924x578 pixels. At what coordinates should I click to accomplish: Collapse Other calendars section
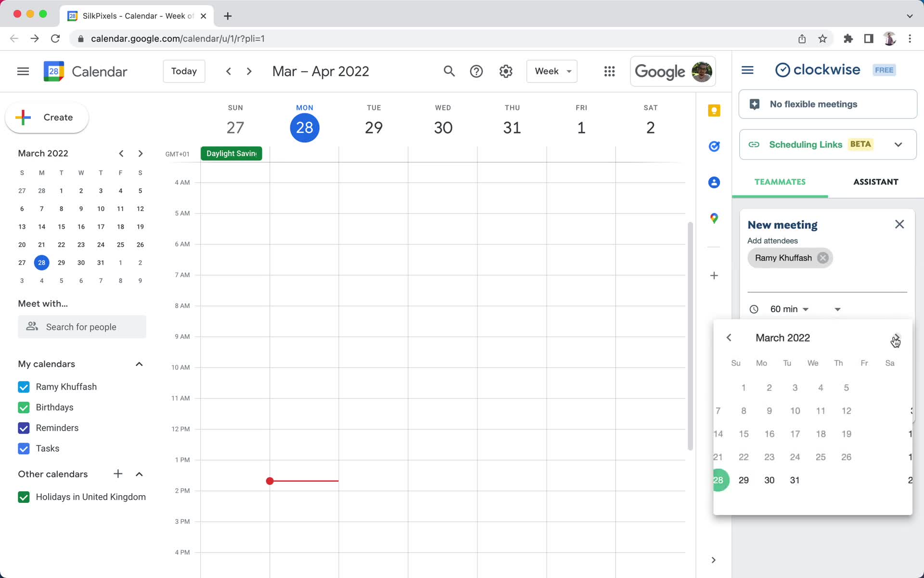coord(139,474)
